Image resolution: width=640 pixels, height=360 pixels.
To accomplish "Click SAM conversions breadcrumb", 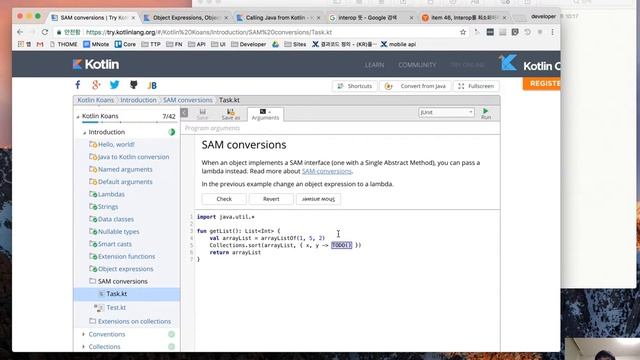I will [188, 100].
